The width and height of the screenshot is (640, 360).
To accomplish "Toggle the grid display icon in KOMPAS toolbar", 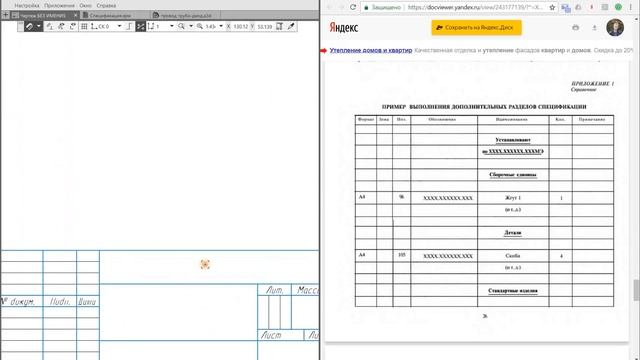I will pyautogui.click(x=84, y=26).
